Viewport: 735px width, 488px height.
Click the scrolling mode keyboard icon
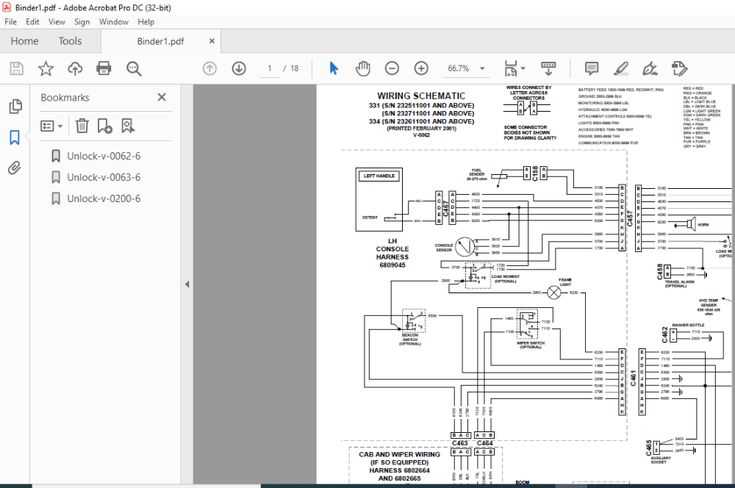tap(548, 68)
